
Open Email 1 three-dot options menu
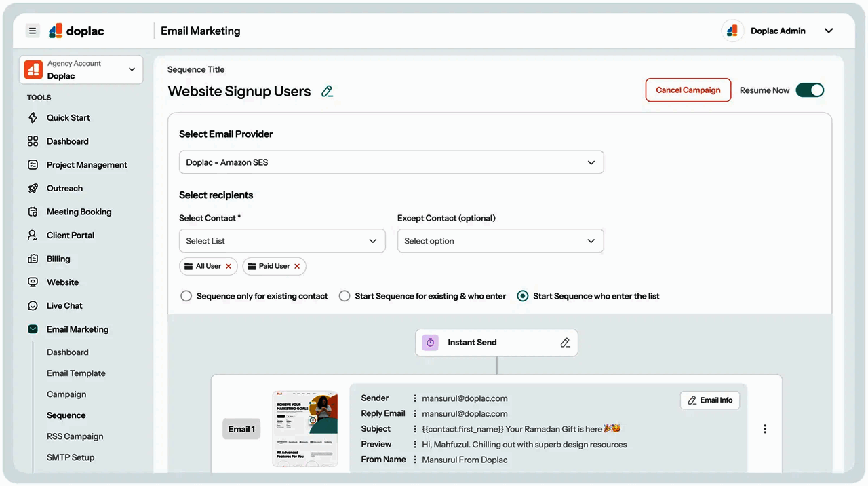pyautogui.click(x=765, y=429)
